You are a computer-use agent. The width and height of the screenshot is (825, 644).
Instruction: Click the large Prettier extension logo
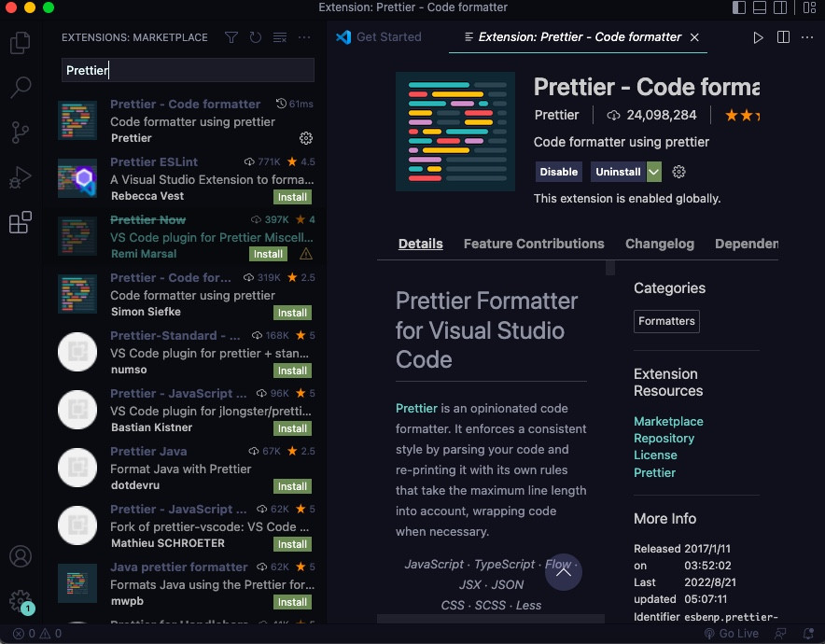click(455, 132)
